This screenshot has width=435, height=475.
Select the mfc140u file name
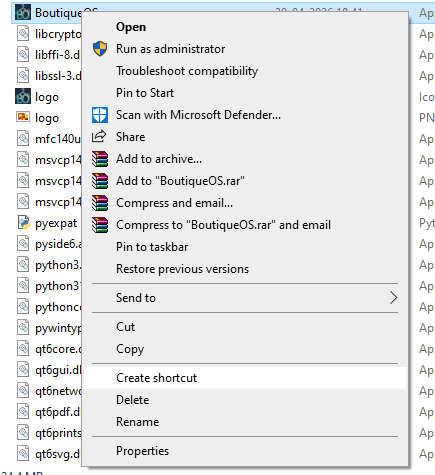(58, 139)
